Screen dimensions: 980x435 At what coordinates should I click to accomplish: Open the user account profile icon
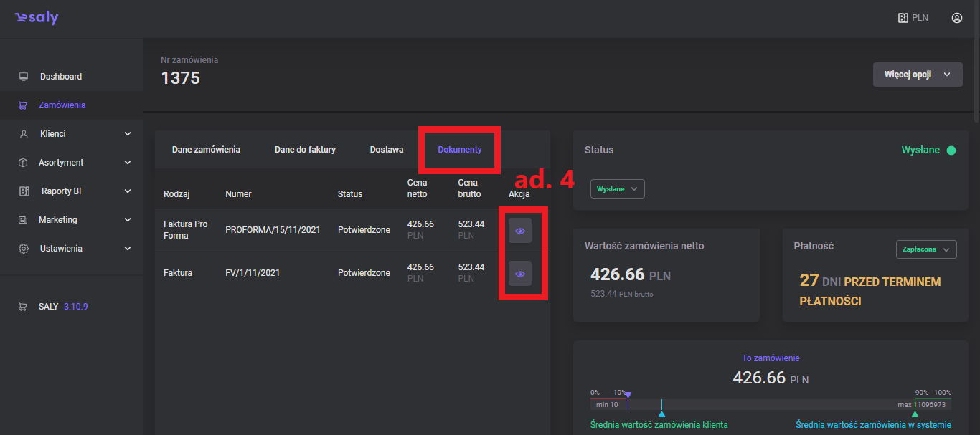point(956,18)
